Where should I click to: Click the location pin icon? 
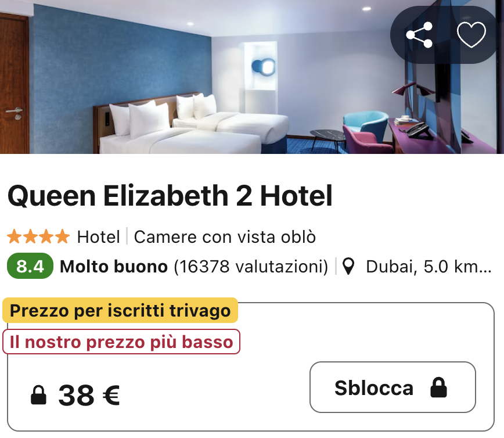pyautogui.click(x=348, y=266)
